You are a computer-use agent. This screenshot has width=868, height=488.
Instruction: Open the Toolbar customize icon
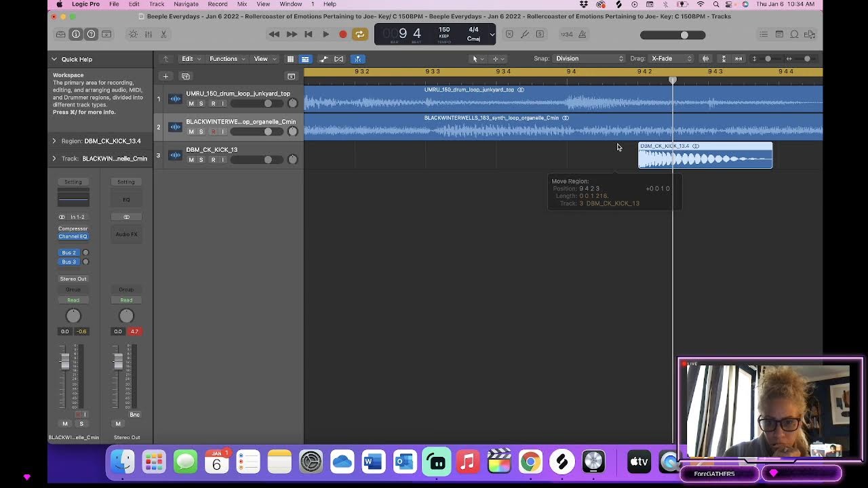[106, 34]
